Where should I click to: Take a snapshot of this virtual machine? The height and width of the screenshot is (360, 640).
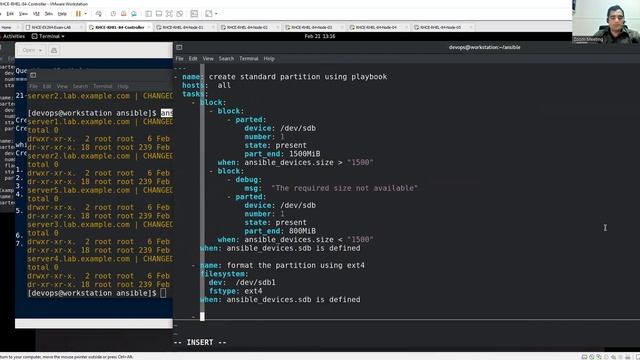(113, 13)
